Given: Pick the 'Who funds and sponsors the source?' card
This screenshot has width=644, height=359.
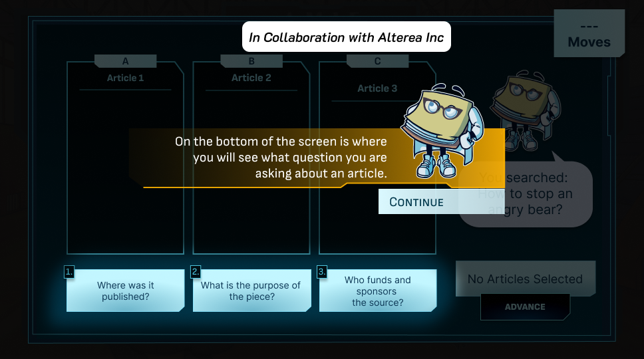Looking at the screenshot, I should [x=377, y=291].
